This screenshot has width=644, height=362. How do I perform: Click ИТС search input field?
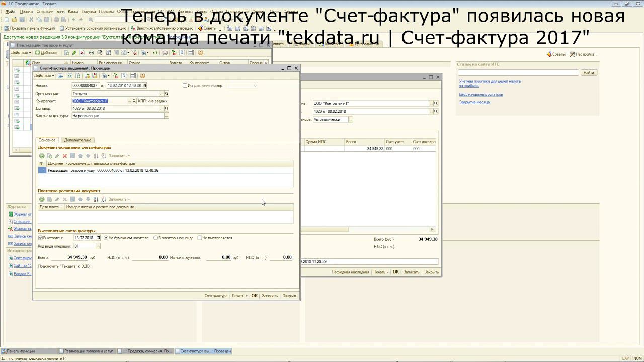click(518, 73)
